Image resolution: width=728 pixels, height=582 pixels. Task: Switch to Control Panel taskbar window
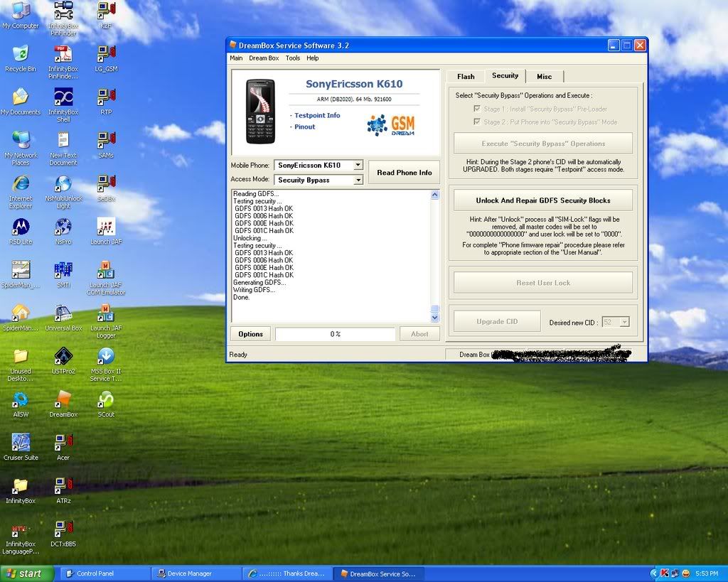coord(105,573)
